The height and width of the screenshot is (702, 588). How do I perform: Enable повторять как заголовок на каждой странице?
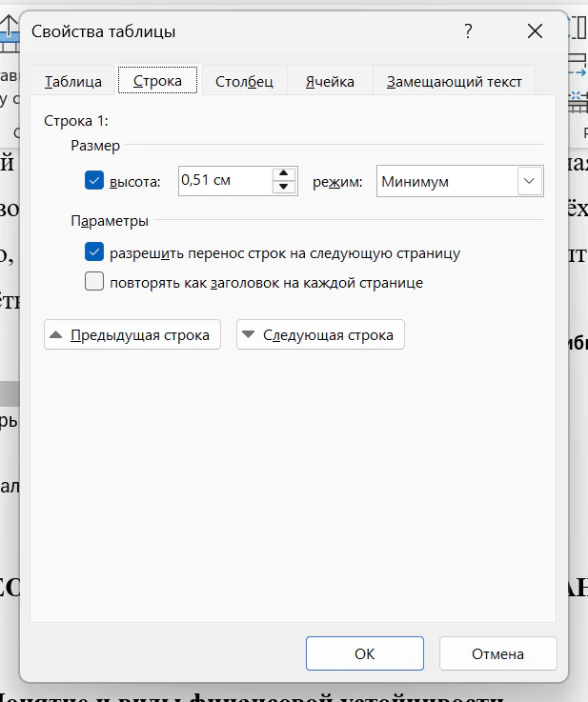(94, 282)
